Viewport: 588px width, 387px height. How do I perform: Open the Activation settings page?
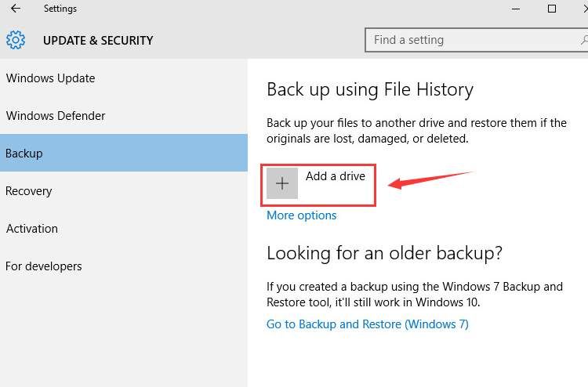(x=32, y=229)
